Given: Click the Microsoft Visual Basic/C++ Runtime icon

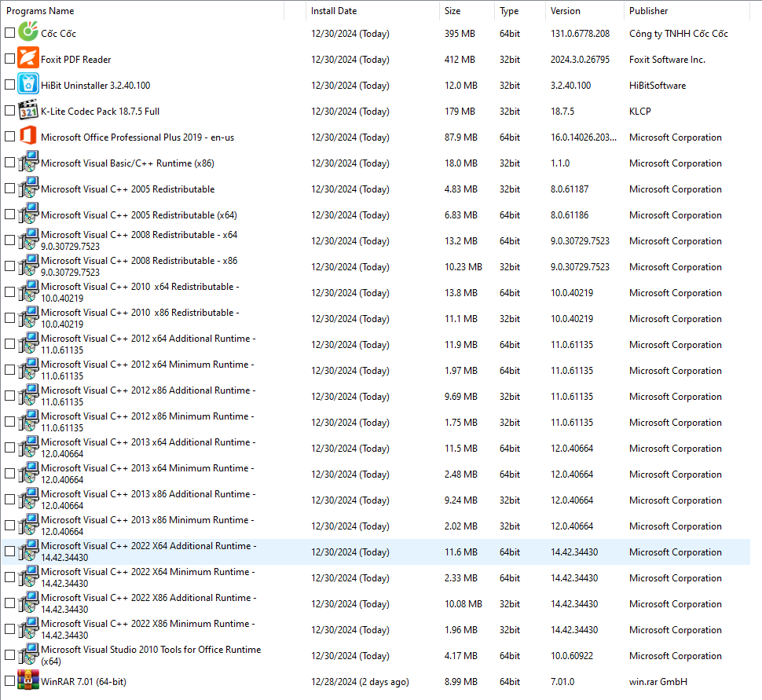Looking at the screenshot, I should 28,163.
